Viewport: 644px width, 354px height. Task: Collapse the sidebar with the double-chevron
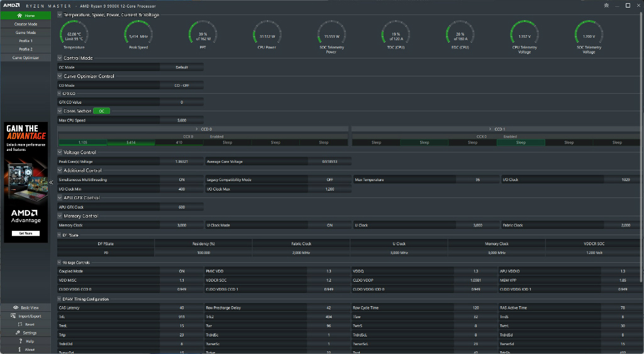[52, 182]
